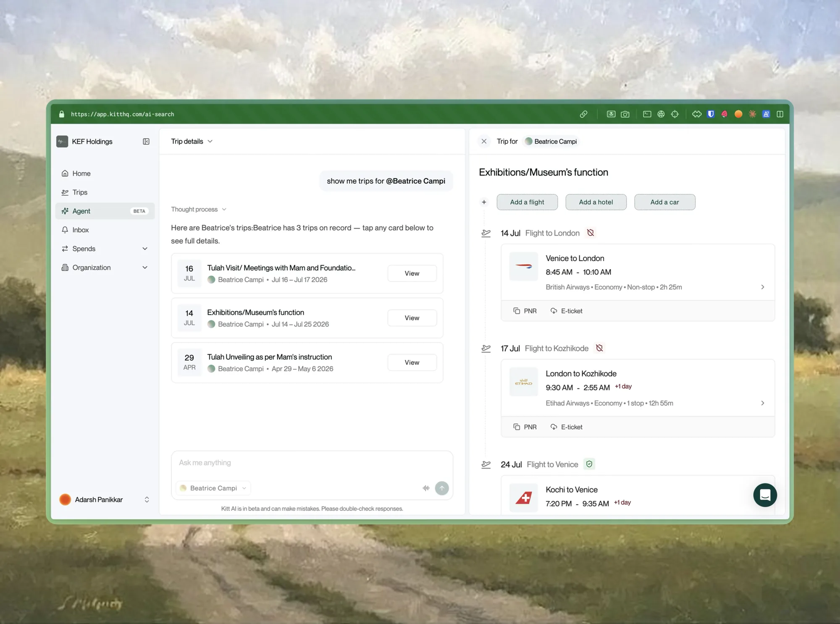Viewport: 840px width, 624px height.
Task: Open the Beatrice Campi traveler dropdown
Action: click(214, 488)
